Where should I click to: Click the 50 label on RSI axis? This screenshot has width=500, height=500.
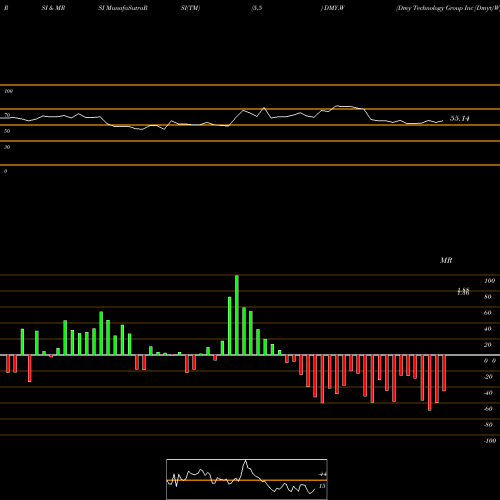pos(7,131)
